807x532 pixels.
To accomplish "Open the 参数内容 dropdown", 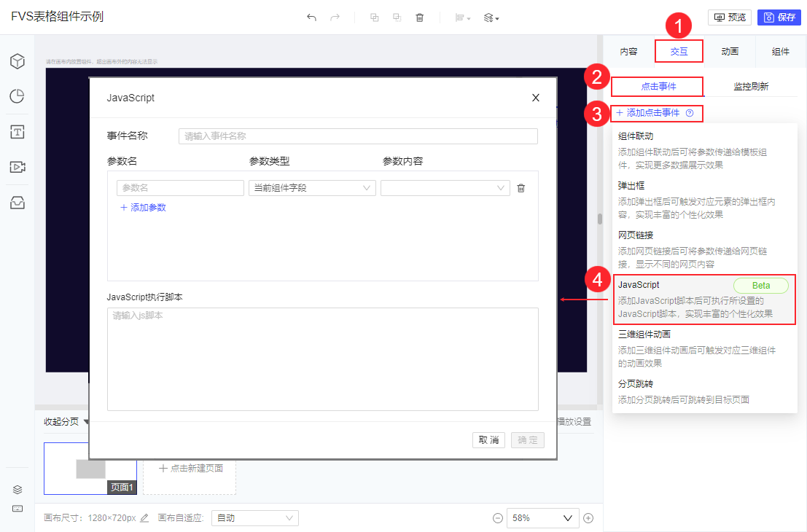I will pyautogui.click(x=445, y=188).
